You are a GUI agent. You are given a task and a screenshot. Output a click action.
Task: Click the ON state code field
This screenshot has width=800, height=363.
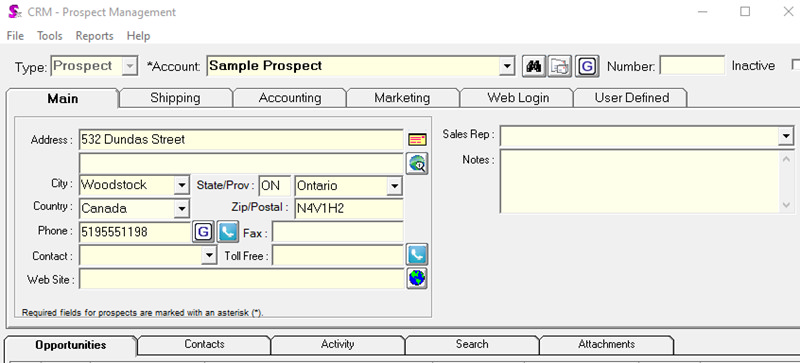point(275,186)
